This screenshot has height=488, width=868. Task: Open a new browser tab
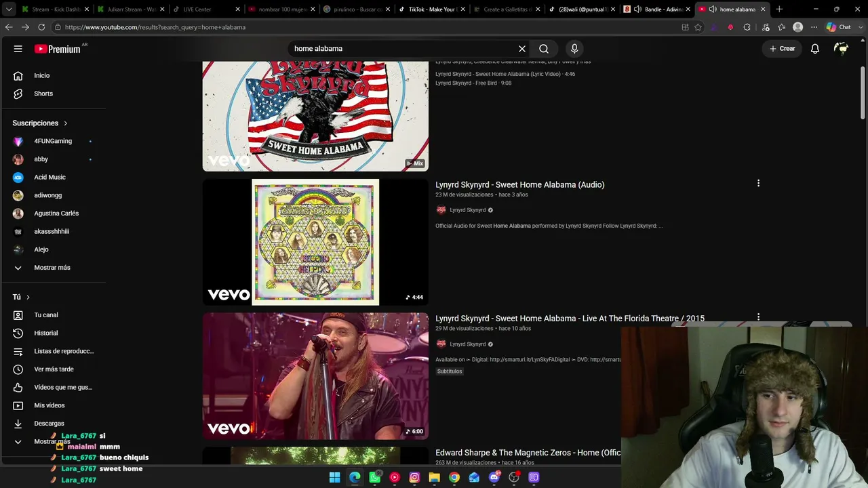click(779, 9)
